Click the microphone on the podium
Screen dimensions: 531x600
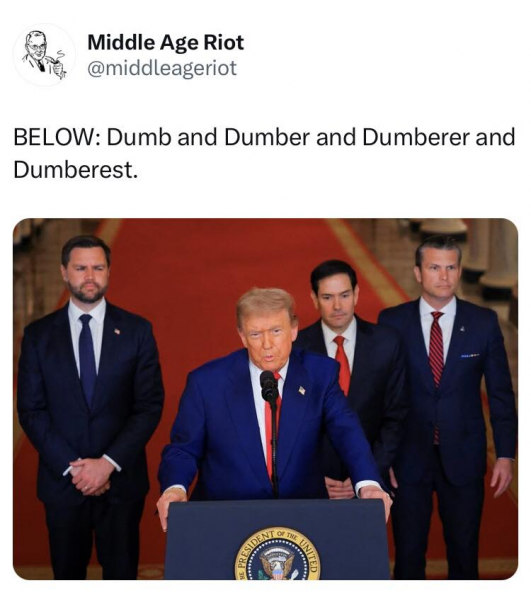[x=269, y=385]
